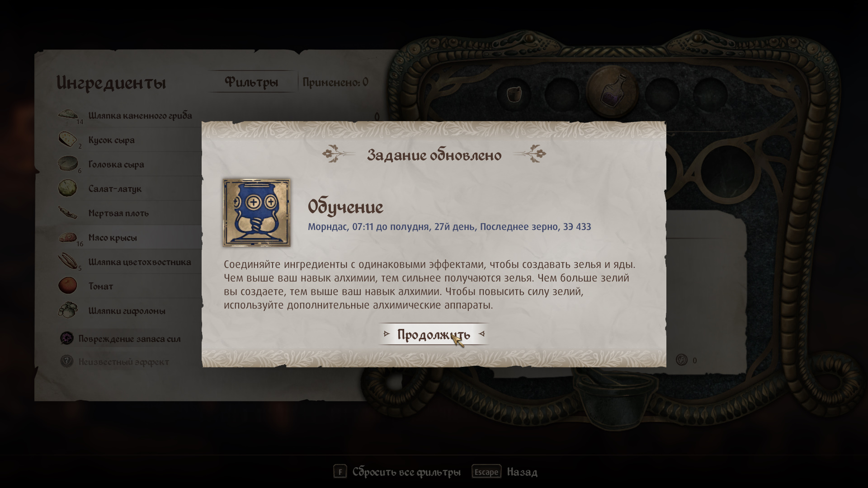
Task: Select the Шляпка цветохвостника icon
Action: 68,262
